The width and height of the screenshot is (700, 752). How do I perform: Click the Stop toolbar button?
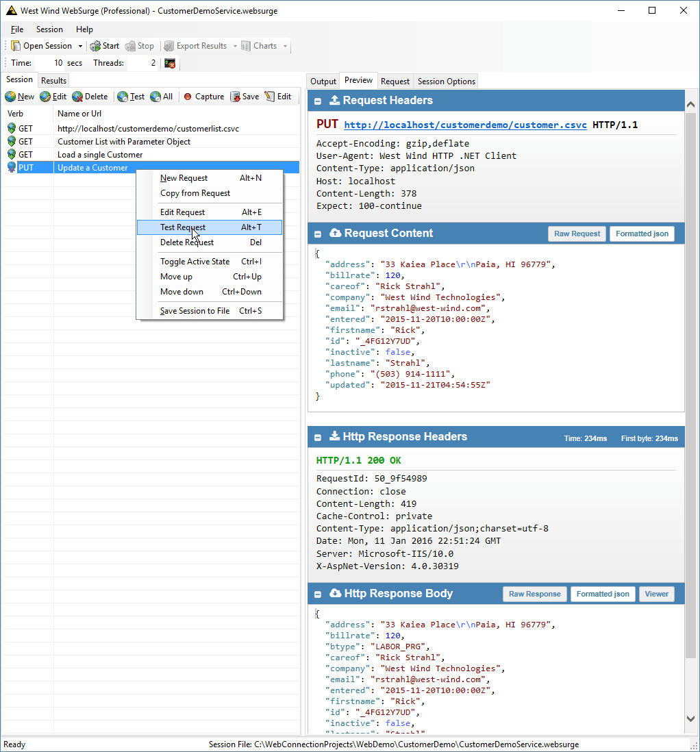140,46
